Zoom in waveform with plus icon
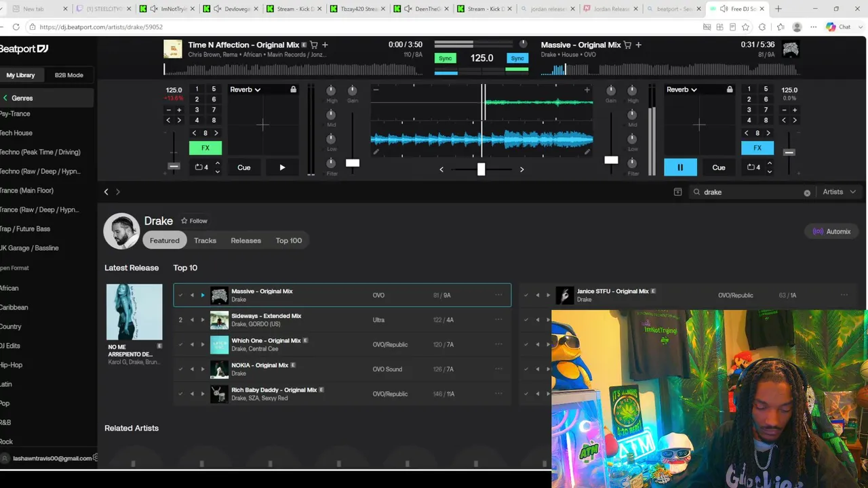868x488 pixels. coord(587,89)
